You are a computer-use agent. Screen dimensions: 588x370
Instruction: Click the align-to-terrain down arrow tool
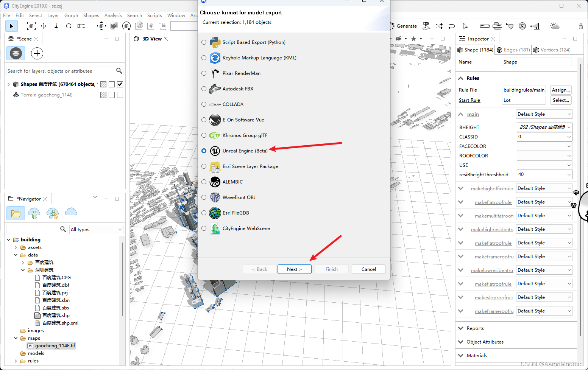click(56, 26)
